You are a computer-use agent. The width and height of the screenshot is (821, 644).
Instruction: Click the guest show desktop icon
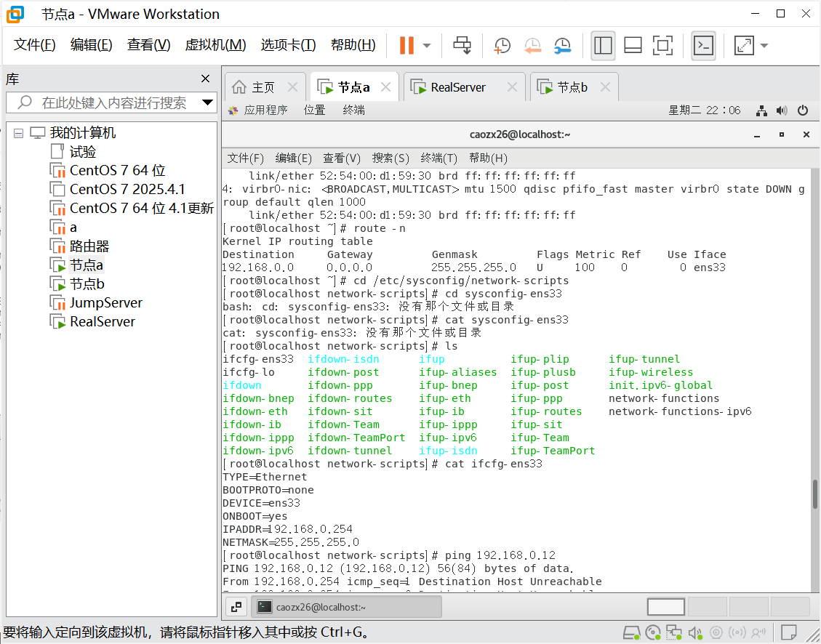click(x=236, y=607)
